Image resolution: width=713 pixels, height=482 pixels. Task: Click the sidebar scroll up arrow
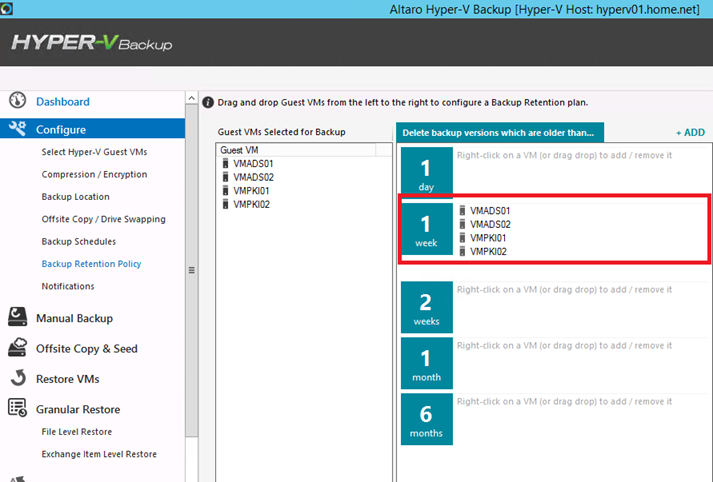[x=191, y=98]
